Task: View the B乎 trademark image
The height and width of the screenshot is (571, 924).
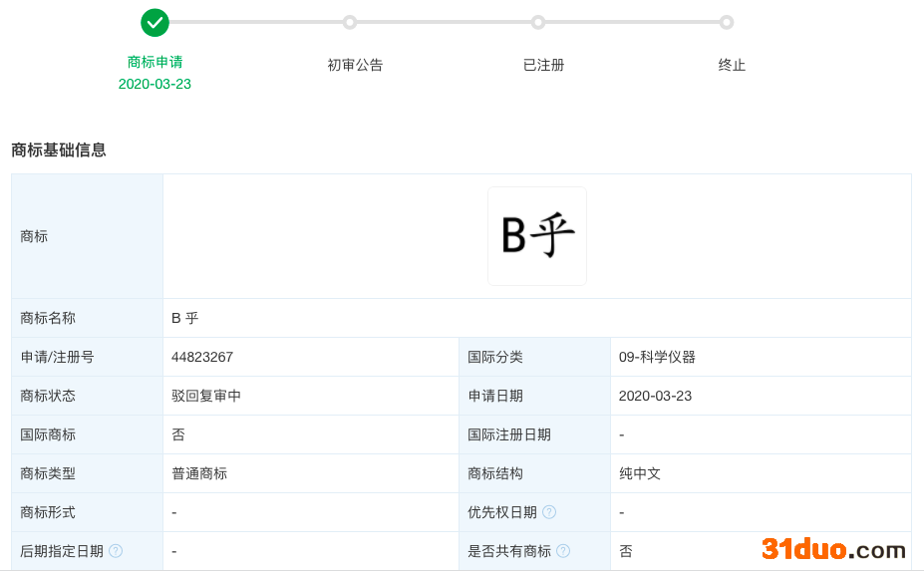Action: point(537,236)
